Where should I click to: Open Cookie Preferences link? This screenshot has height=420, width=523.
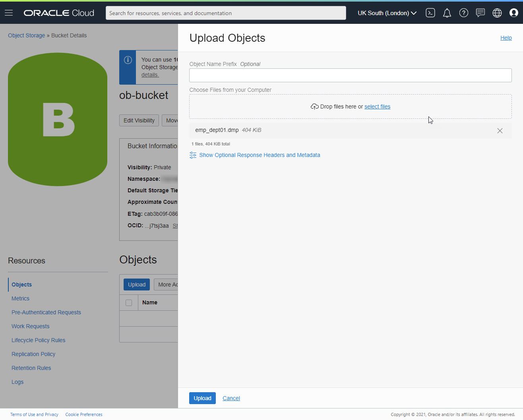[84, 414]
